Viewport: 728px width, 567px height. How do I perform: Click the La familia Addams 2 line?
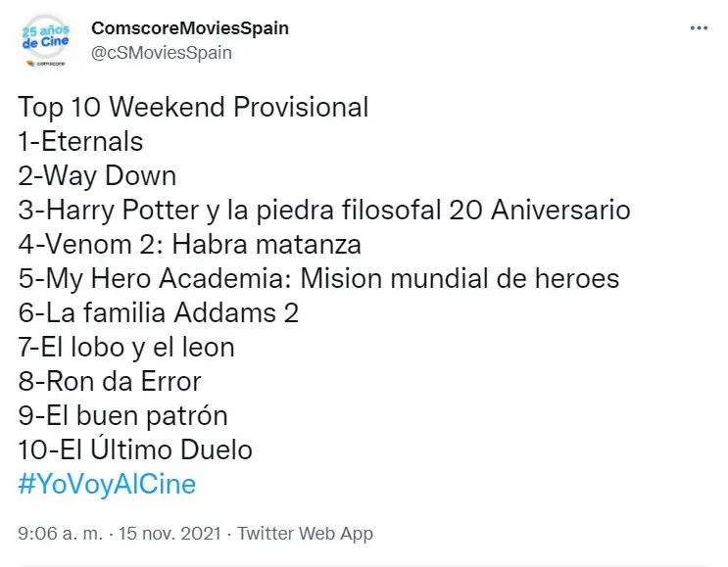pyautogui.click(x=159, y=312)
